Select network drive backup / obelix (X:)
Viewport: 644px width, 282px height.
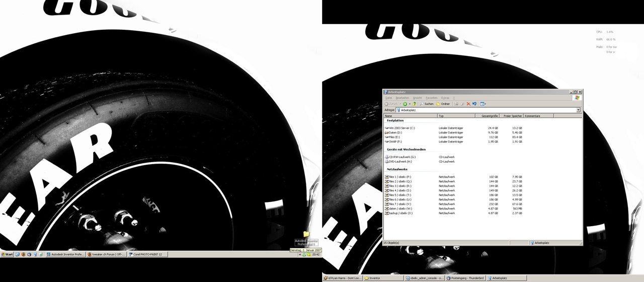click(400, 213)
